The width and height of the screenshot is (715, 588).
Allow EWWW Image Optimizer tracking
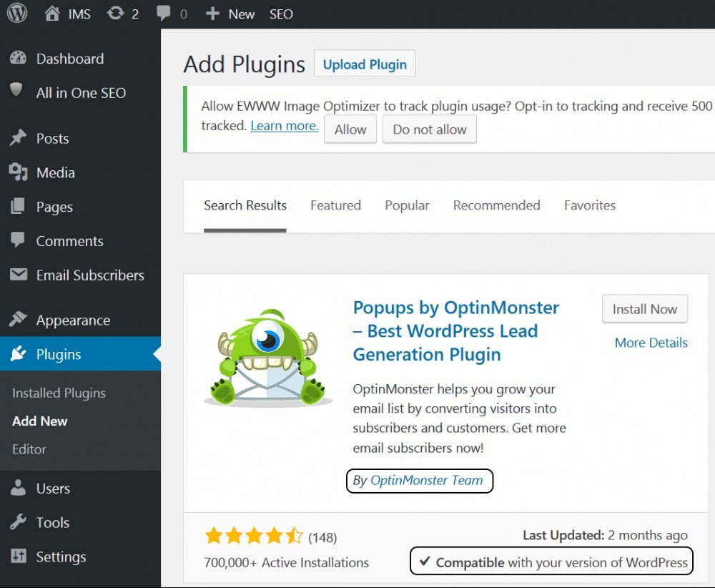(350, 129)
